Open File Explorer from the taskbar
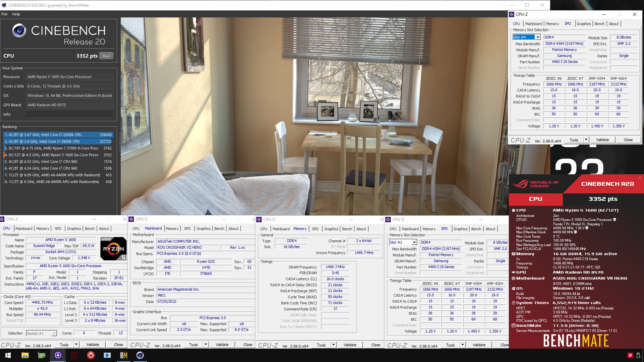This screenshot has width=644, height=362. click(25, 355)
